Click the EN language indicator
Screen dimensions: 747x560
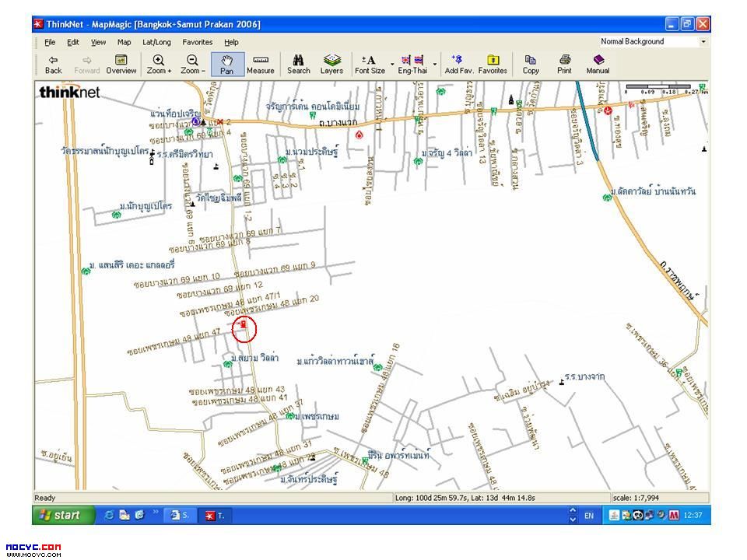point(589,516)
